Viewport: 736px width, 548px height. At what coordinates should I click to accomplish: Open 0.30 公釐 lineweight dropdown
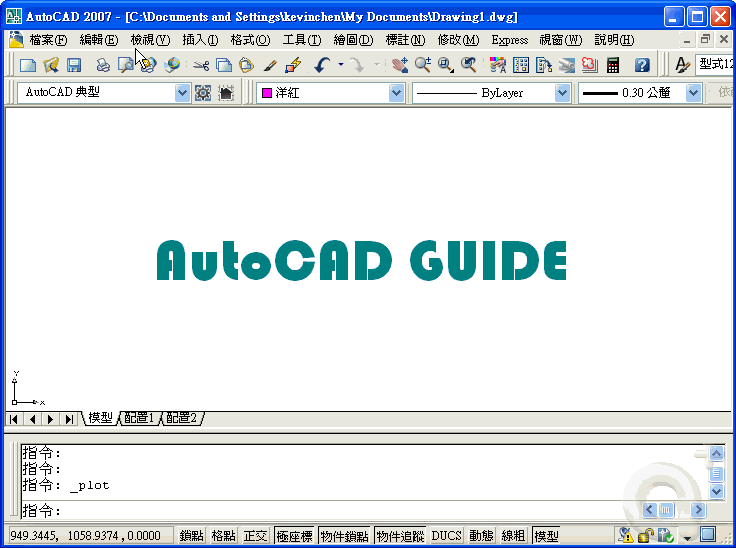click(x=693, y=93)
